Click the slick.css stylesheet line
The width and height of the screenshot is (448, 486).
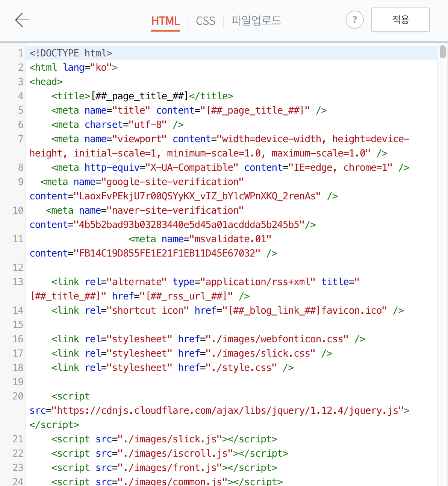(192, 353)
